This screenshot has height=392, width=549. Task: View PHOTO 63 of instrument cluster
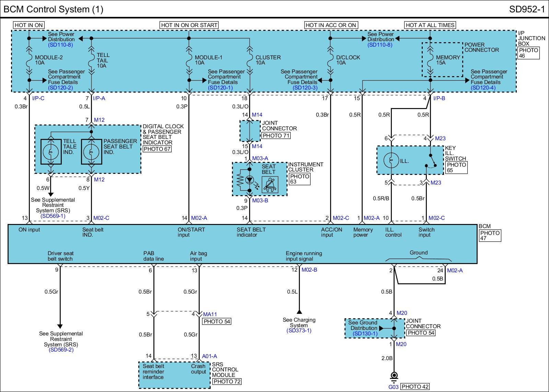[x=300, y=179]
